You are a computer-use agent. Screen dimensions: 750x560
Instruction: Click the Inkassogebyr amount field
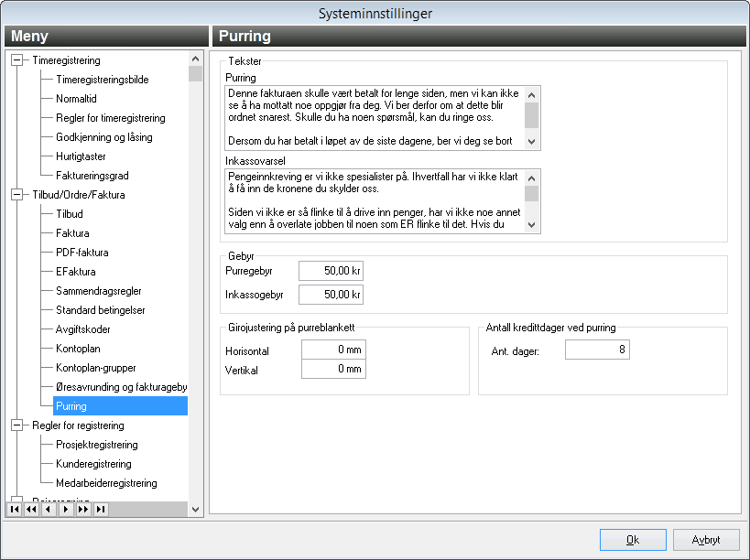331,295
